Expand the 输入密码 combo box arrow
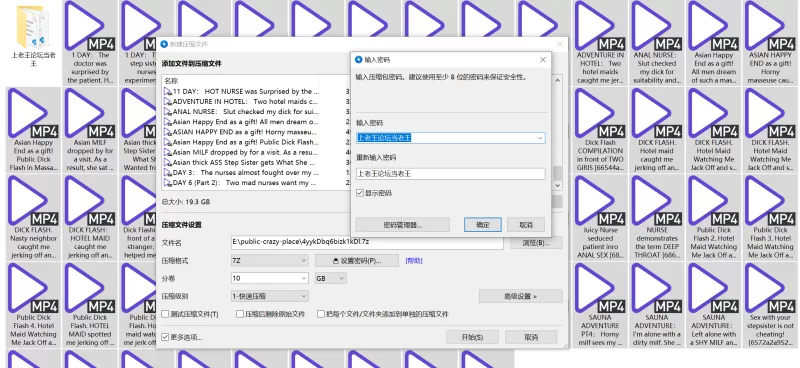The height and width of the screenshot is (368, 800). 540,138
